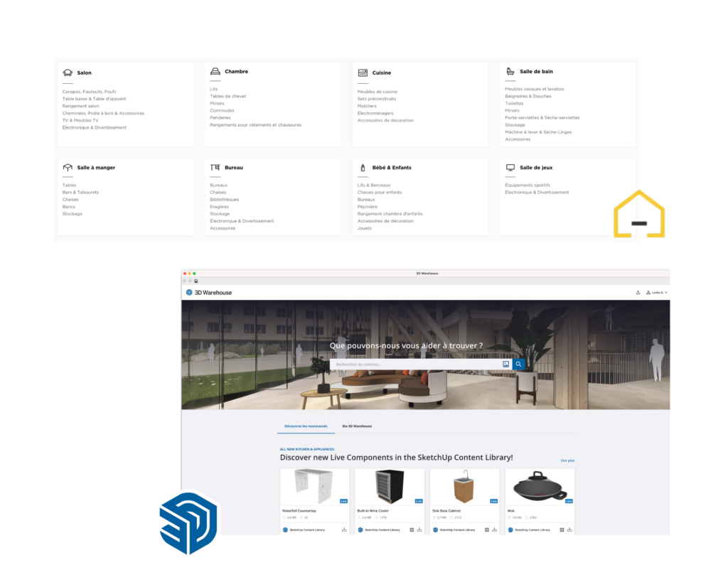Image resolution: width=728 pixels, height=582 pixels.
Task: Open the Lits link under Chambre
Action: (x=213, y=89)
